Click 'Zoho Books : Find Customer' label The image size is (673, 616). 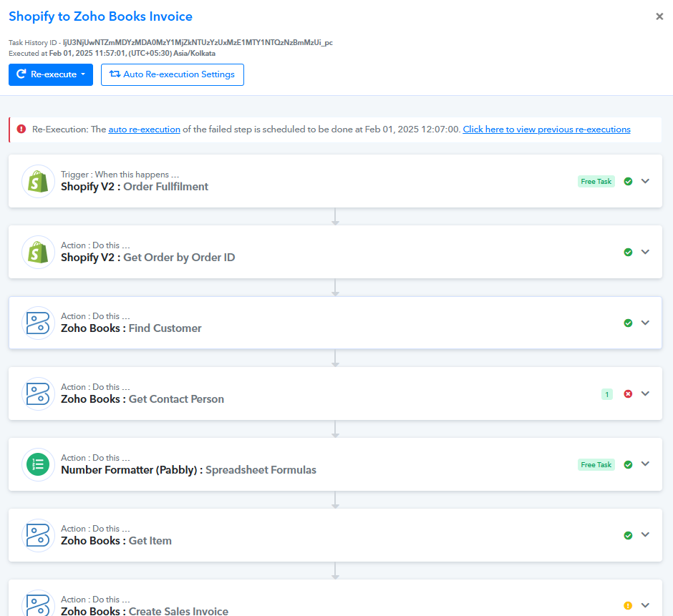[131, 328]
